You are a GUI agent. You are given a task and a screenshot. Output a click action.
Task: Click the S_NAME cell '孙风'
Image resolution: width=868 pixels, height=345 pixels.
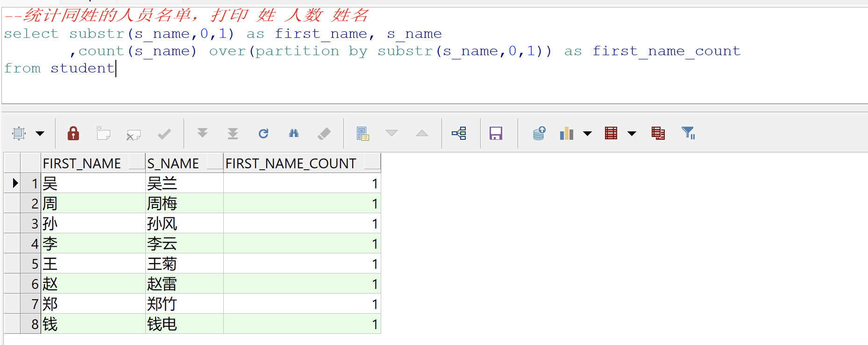point(184,223)
